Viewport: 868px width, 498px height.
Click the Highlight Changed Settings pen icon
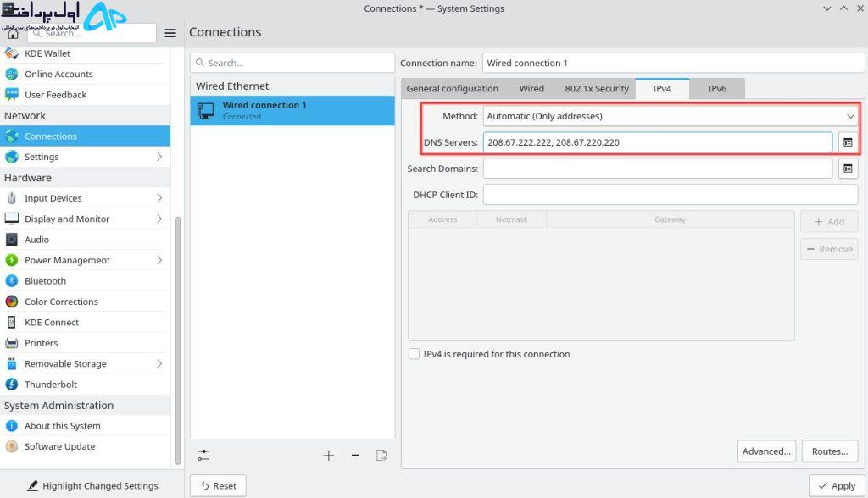tap(33, 486)
